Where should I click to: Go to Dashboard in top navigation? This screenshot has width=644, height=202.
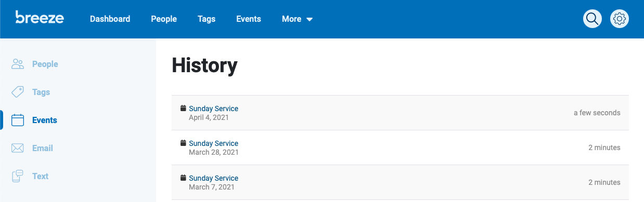(110, 19)
